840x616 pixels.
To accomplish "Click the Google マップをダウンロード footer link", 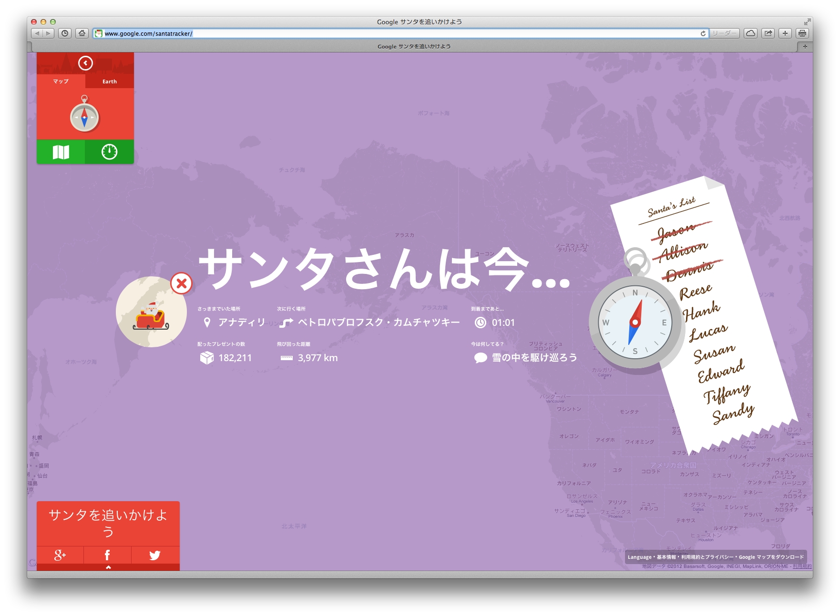I will (x=771, y=557).
